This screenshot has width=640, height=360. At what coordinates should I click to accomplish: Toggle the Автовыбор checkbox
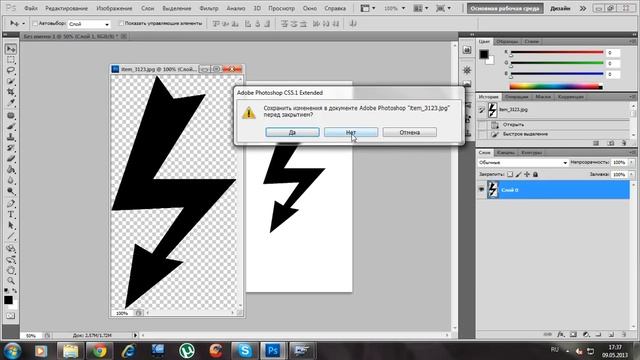pos(35,24)
